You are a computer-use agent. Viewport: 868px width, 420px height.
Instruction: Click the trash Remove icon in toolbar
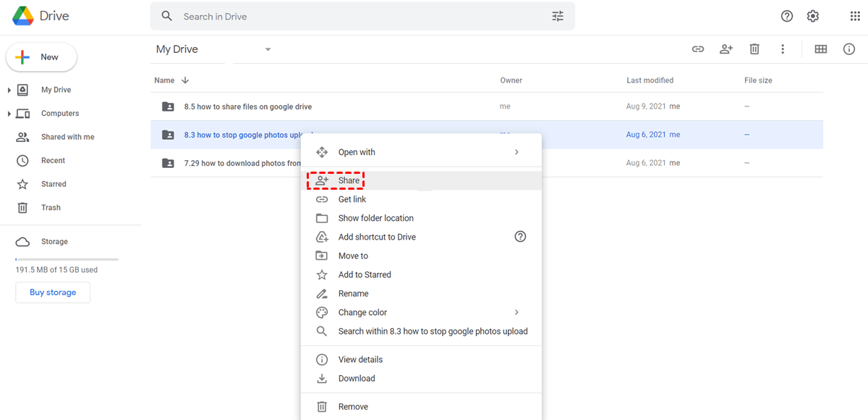pyautogui.click(x=754, y=49)
